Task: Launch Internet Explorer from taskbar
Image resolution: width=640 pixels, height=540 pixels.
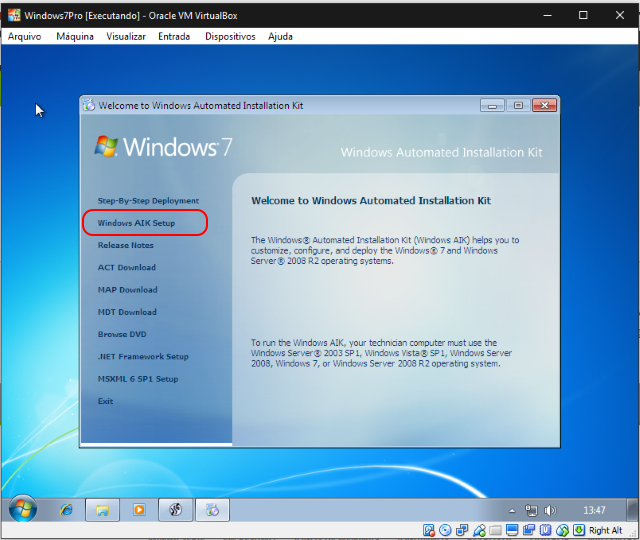Action: [66, 509]
